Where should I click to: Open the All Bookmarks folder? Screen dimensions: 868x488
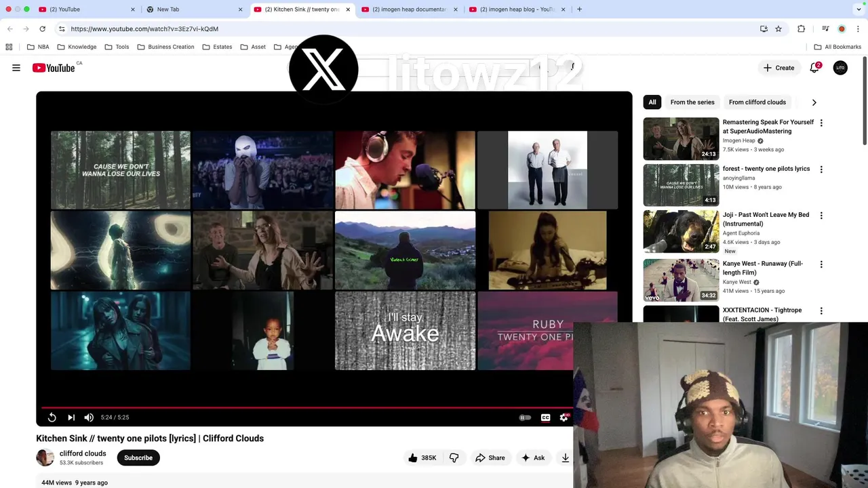(837, 47)
